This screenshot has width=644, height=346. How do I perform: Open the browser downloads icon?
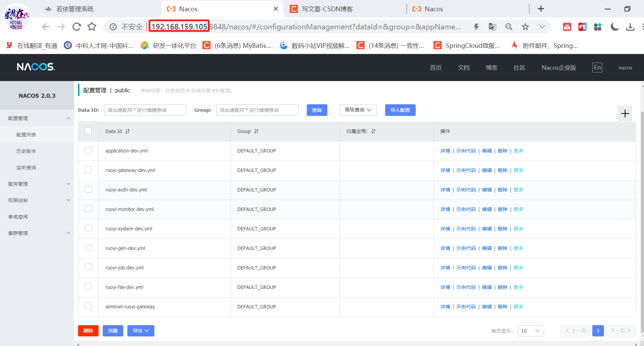(x=630, y=27)
